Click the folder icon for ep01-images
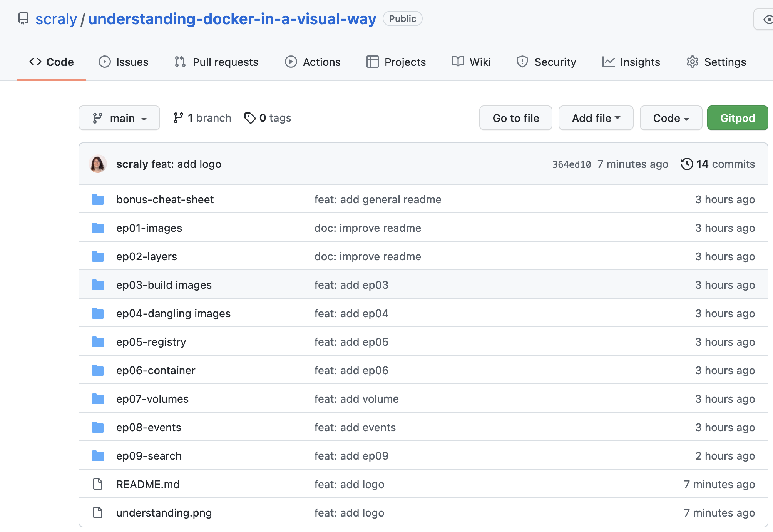The height and width of the screenshot is (532, 773). pos(98,228)
